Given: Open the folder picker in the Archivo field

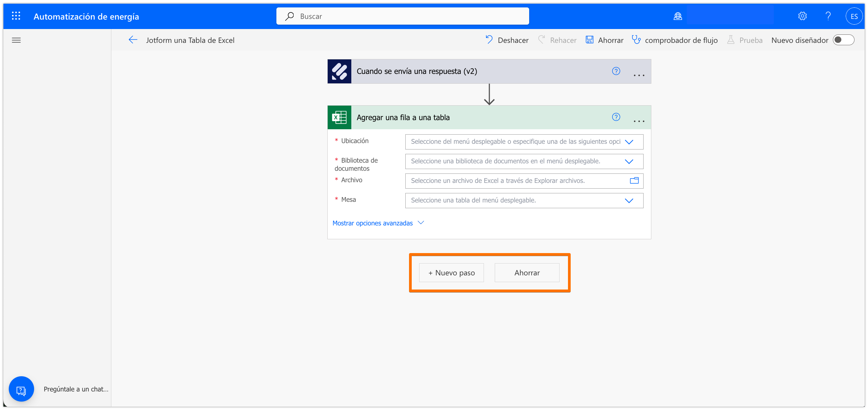Looking at the screenshot, I should pos(634,181).
